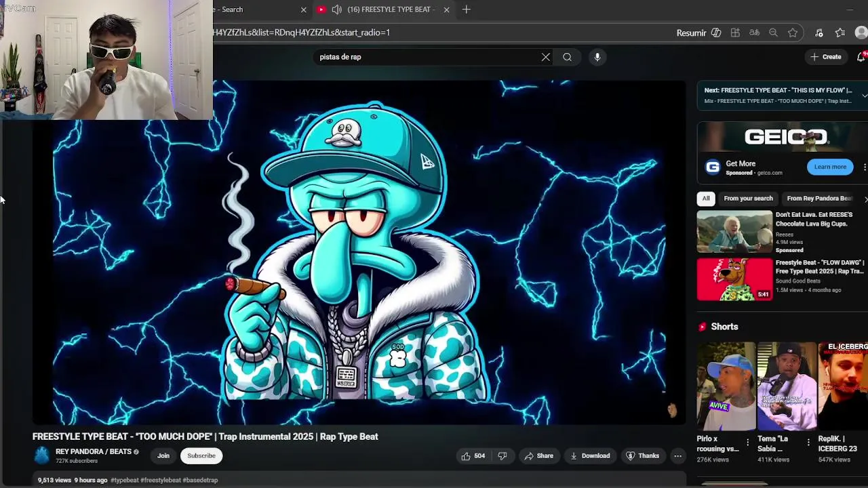Click the FLOW DAWG video title
The image size is (868, 488).
click(x=820, y=266)
